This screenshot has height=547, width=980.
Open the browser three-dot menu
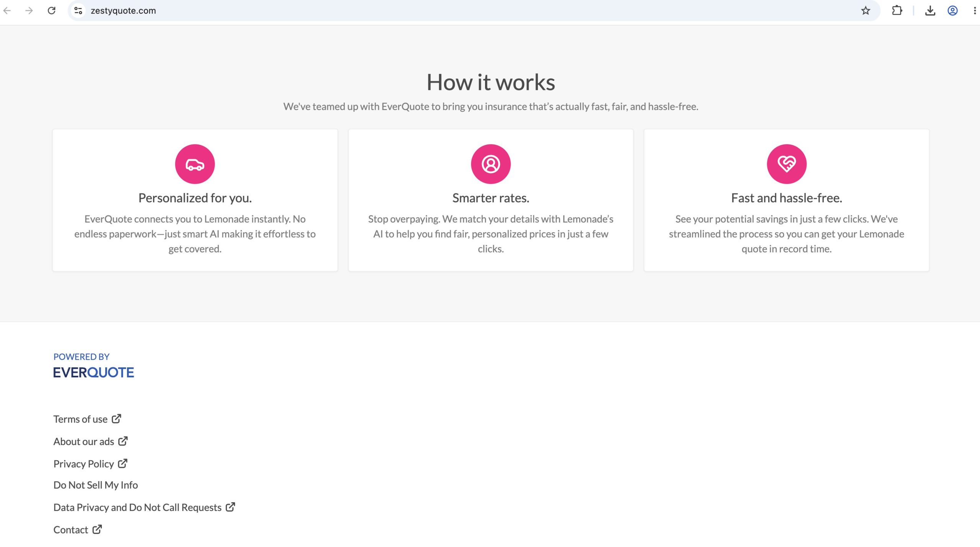coord(975,11)
